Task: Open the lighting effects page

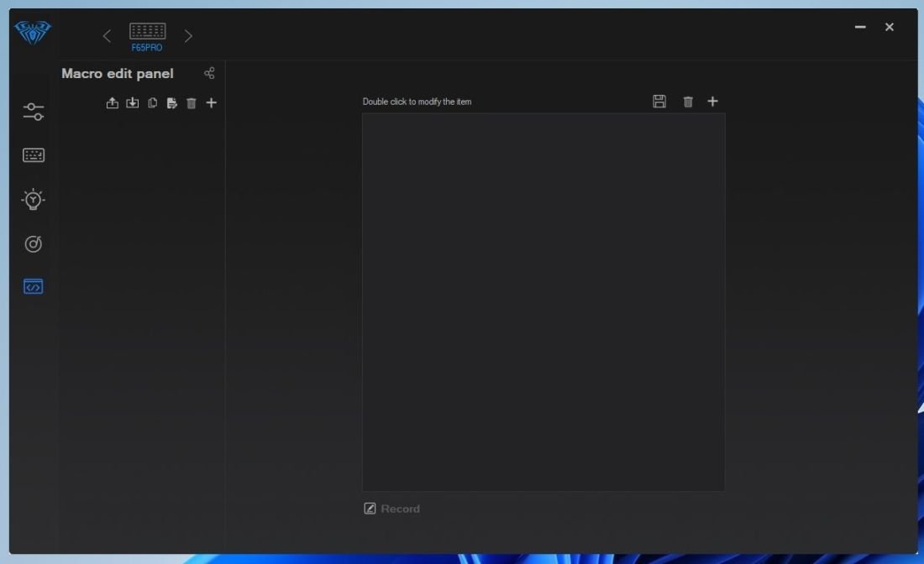Action: tap(33, 200)
